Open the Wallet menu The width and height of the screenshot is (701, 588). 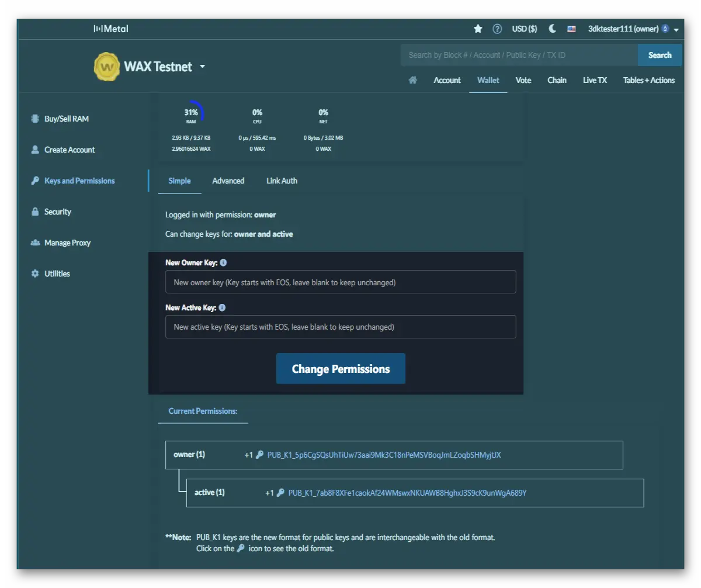coord(488,80)
